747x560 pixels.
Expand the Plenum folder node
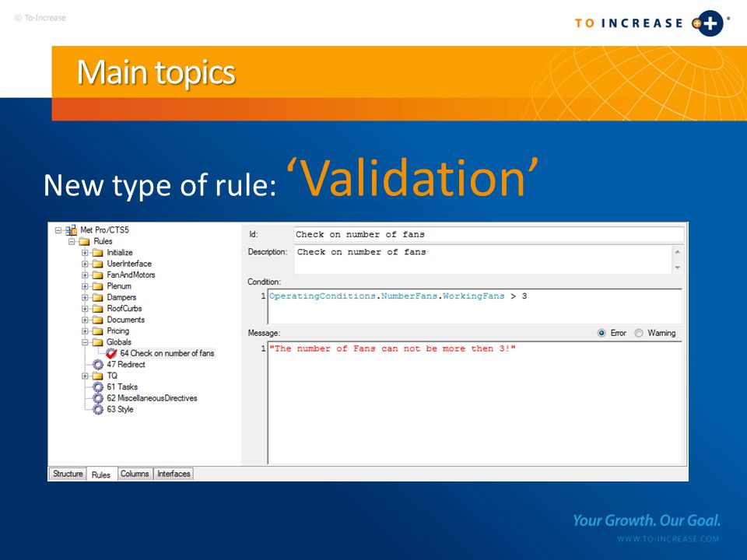pos(85,286)
